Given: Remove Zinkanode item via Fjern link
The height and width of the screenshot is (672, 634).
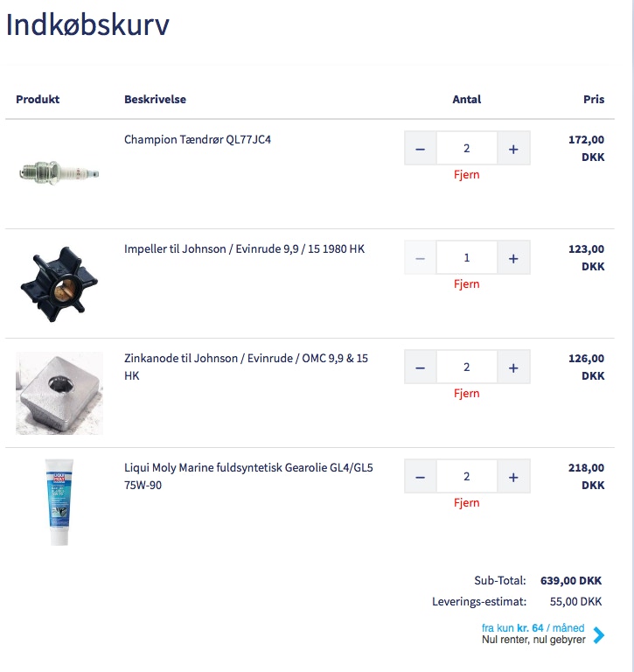Looking at the screenshot, I should [x=466, y=394].
